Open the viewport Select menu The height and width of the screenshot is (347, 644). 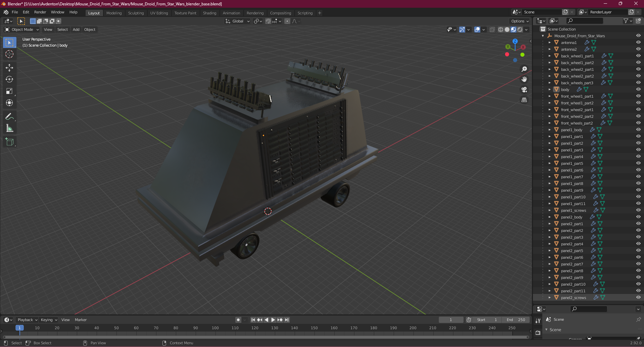(x=62, y=30)
